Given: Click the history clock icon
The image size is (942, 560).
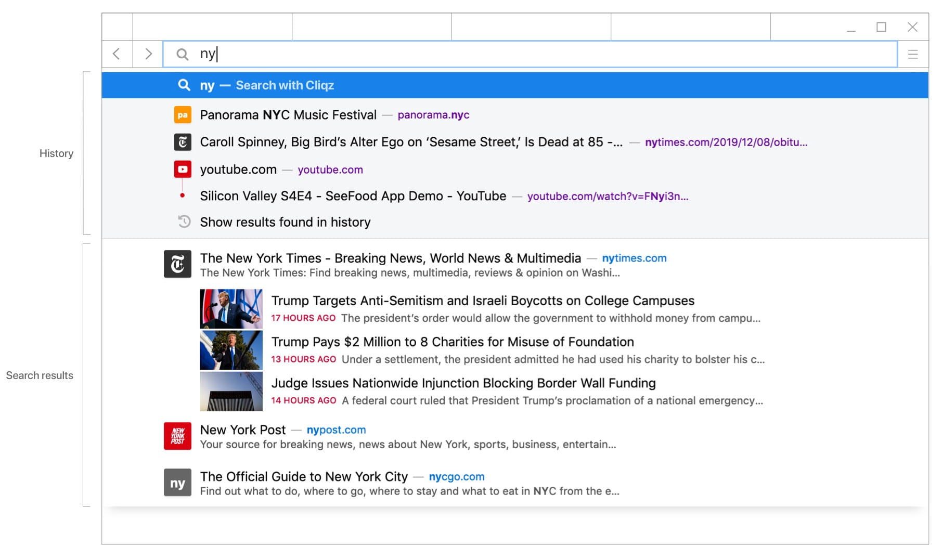Looking at the screenshot, I should pos(184,222).
